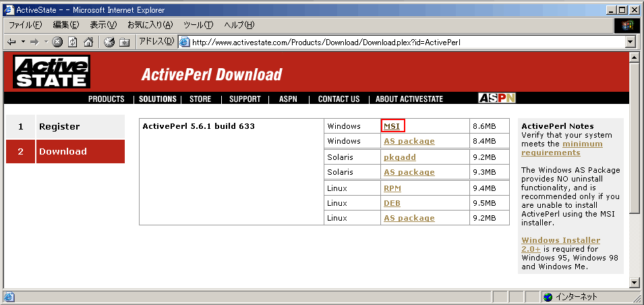This screenshot has height=305, width=644.
Task: Download the Solaris AS package
Action: click(x=409, y=172)
